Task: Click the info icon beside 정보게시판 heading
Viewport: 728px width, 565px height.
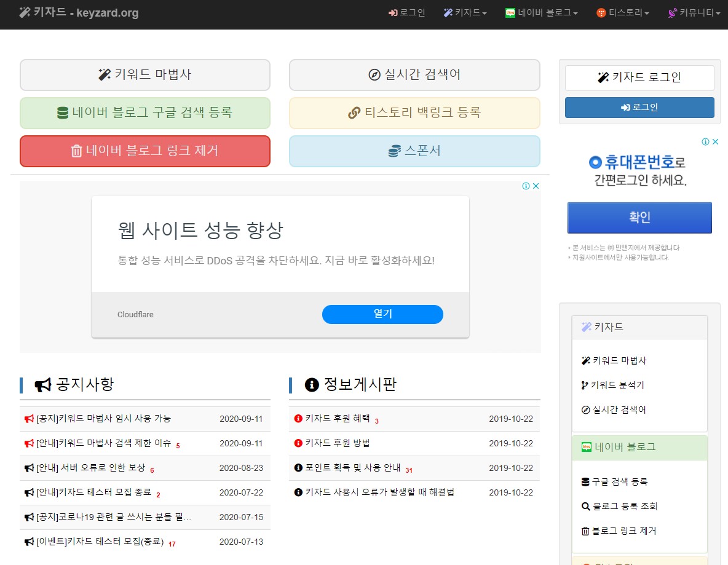Action: tap(312, 385)
